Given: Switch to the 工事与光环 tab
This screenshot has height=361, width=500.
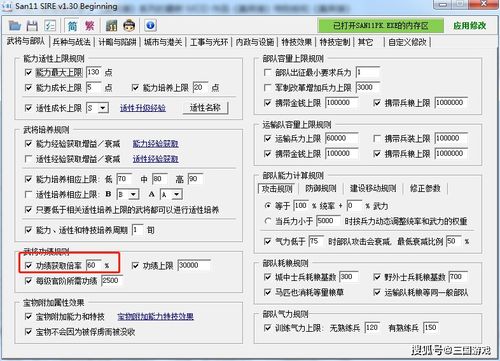Looking at the screenshot, I should pyautogui.click(x=209, y=42).
